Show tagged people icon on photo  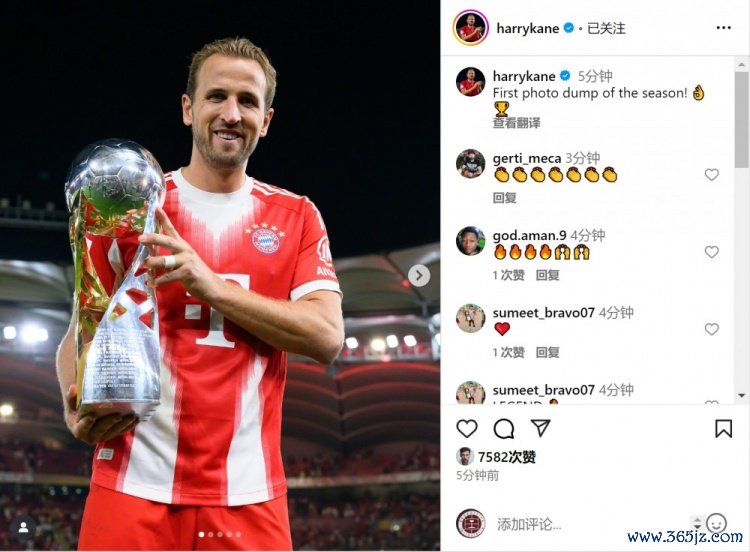23,528
